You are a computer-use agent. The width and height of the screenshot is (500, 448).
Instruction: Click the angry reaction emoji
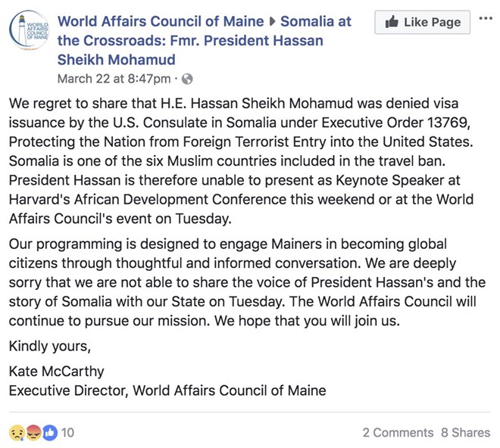33,433
